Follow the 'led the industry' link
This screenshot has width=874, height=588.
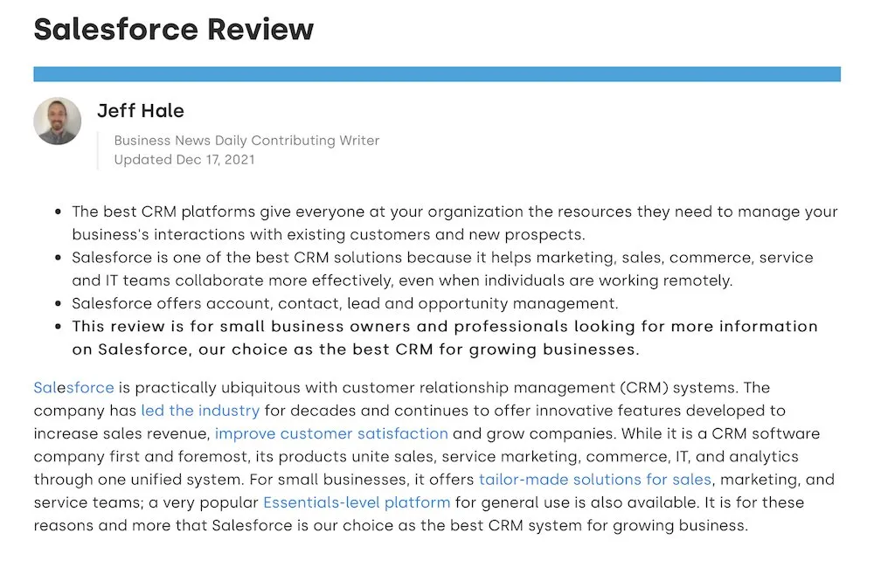(x=200, y=410)
